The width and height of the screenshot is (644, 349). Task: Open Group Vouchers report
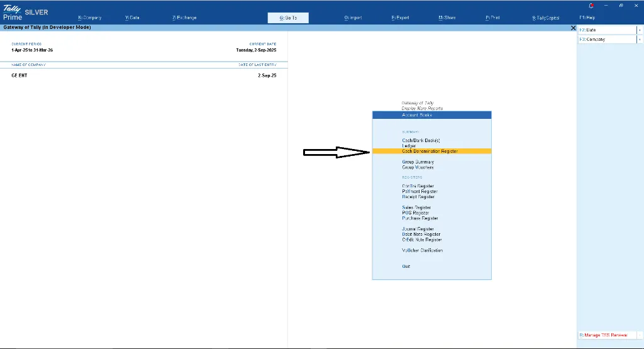pyautogui.click(x=418, y=167)
